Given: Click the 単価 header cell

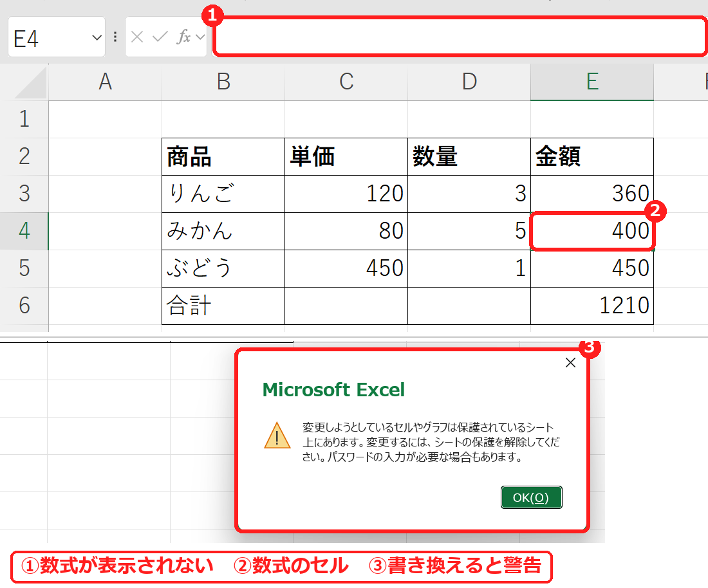Looking at the screenshot, I should click(x=346, y=156).
